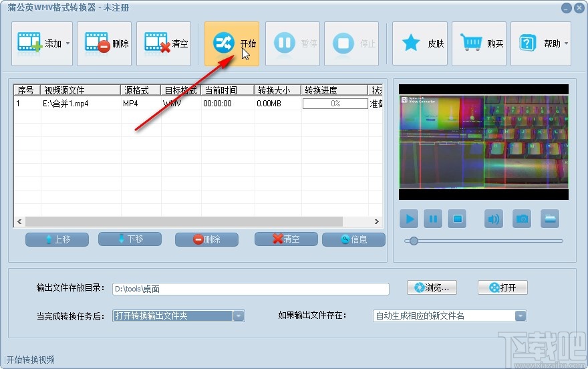Toggle the preview volume speaker icon

pyautogui.click(x=494, y=219)
